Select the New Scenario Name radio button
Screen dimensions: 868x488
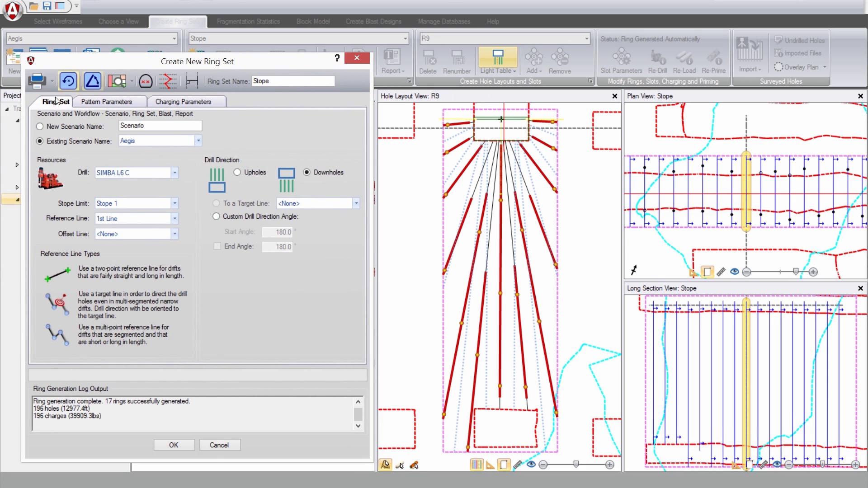tap(40, 127)
